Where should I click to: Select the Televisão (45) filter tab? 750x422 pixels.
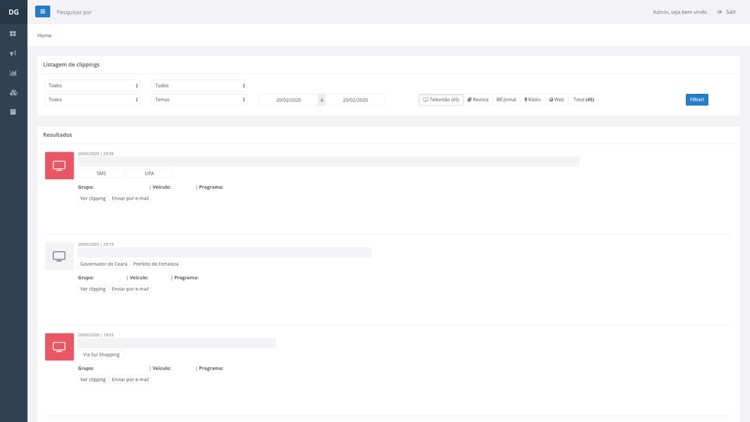tap(441, 100)
